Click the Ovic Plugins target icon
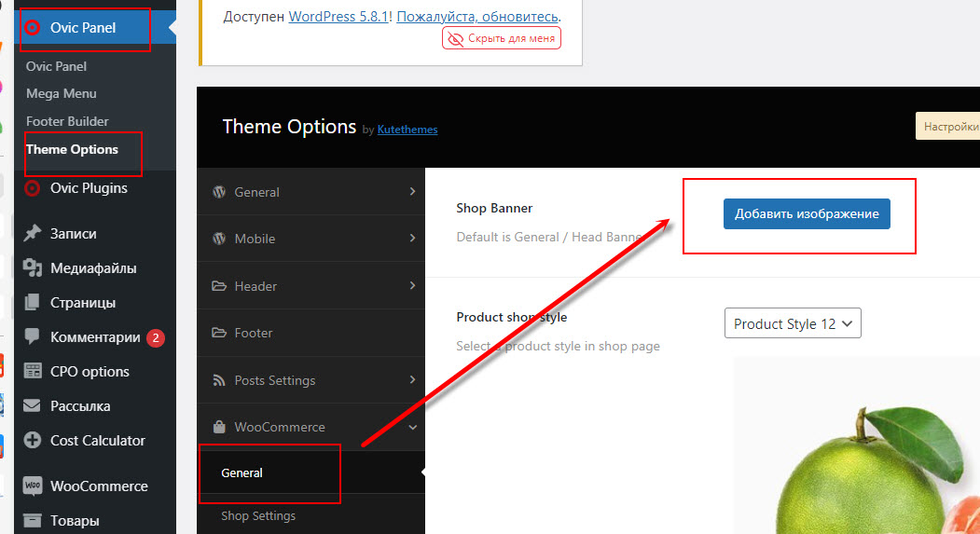This screenshot has width=980, height=534. 32,188
